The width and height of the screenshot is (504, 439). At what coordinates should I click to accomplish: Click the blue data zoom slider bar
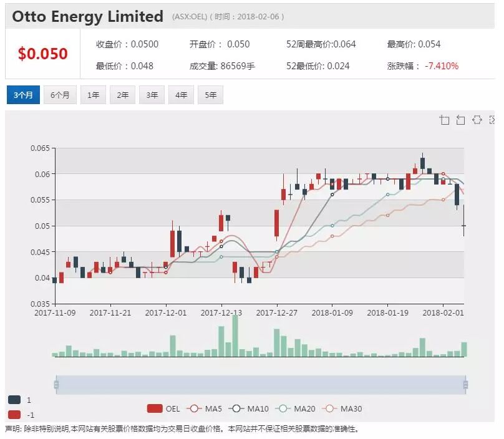coord(261,385)
